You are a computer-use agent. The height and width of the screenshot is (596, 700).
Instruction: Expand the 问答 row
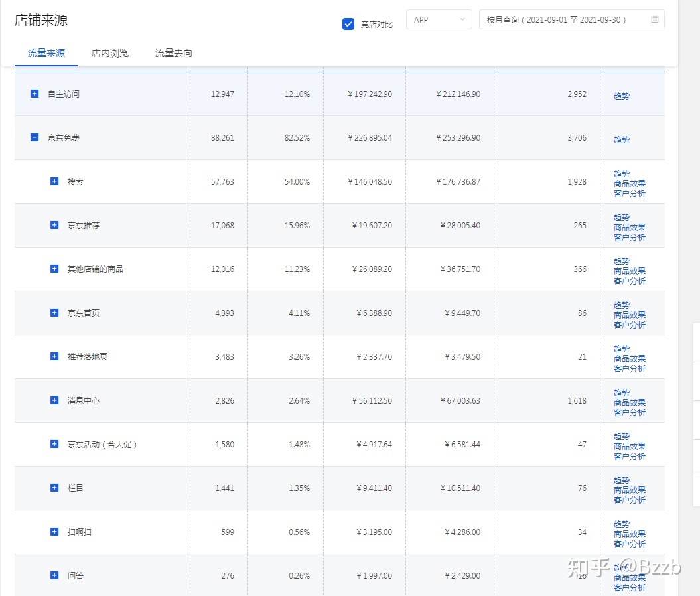click(54, 575)
